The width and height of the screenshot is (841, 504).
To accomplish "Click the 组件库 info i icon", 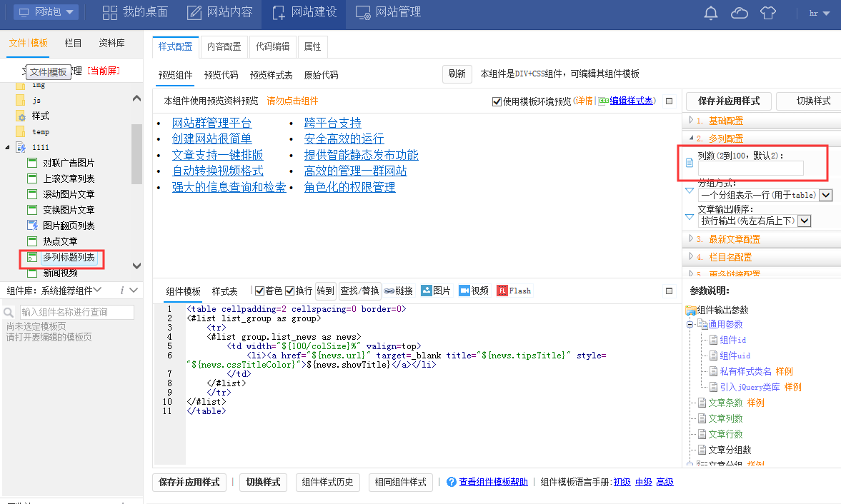I will [121, 291].
